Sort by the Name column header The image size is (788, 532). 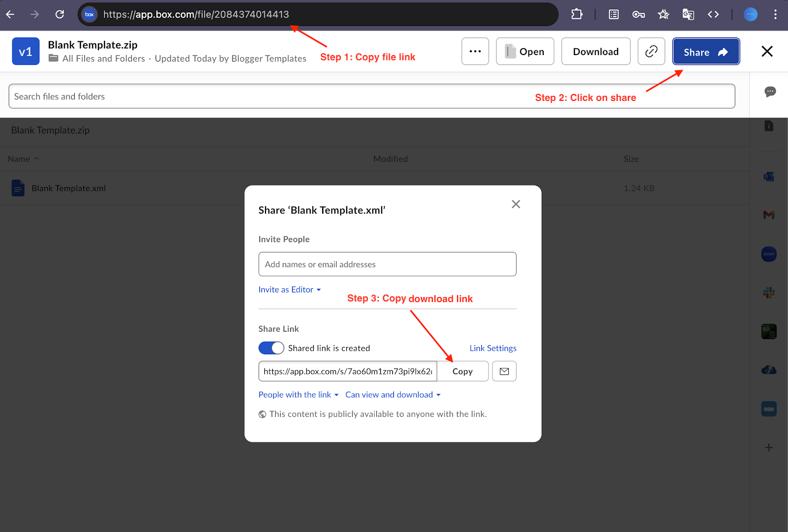[23, 159]
